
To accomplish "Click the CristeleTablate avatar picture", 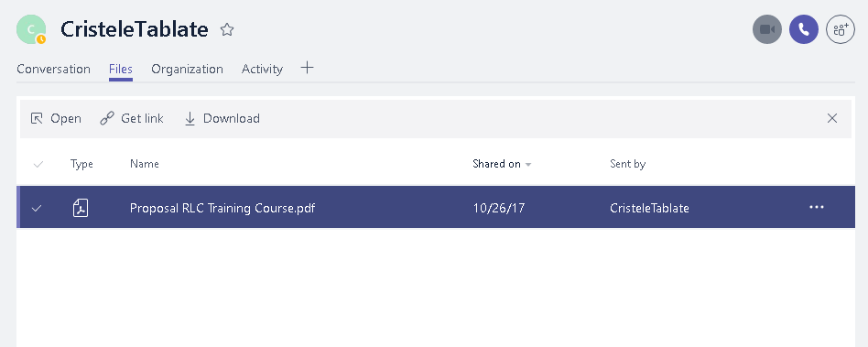I will [x=31, y=29].
